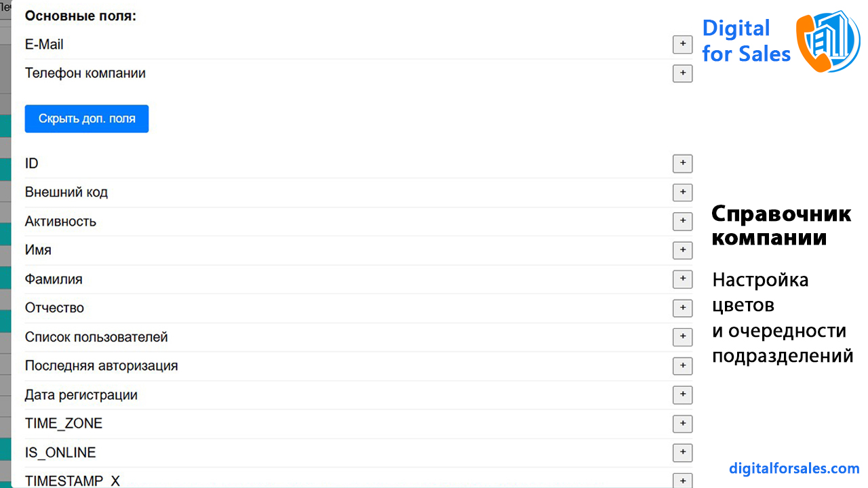This screenshot has width=868, height=488.
Task: Click the plus button next to E-Mail
Action: (682, 45)
